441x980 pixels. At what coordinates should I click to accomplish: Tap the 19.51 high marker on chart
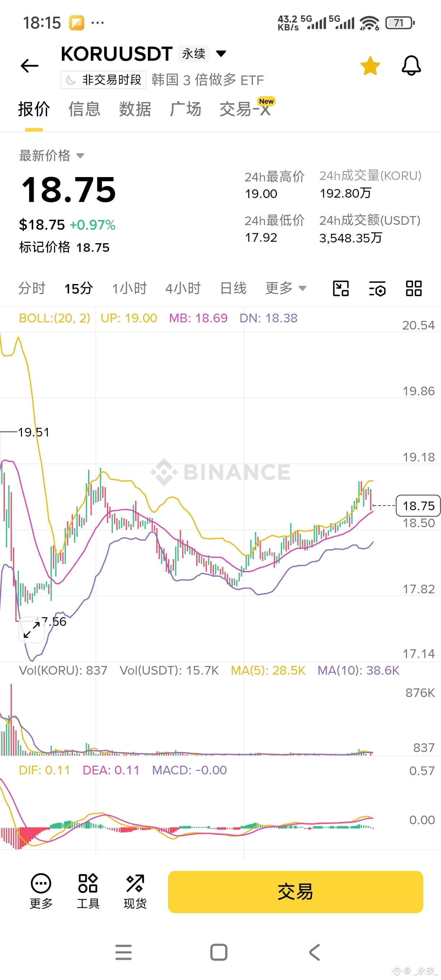(x=34, y=432)
